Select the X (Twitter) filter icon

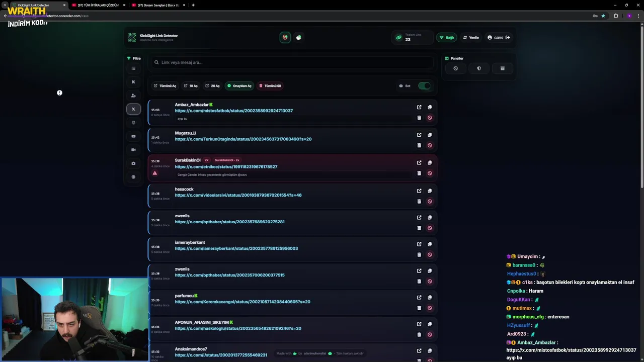tap(133, 109)
